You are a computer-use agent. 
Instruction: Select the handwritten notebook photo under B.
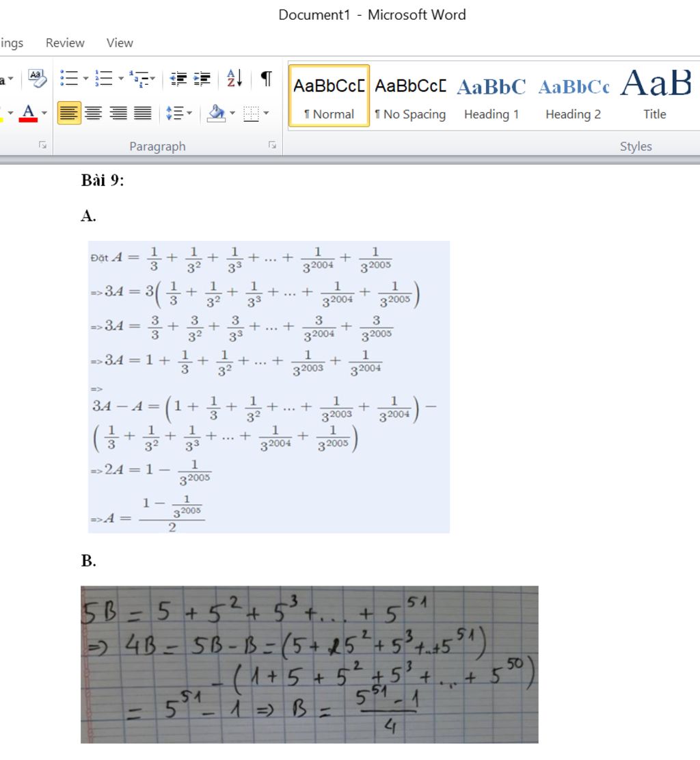coord(310,664)
